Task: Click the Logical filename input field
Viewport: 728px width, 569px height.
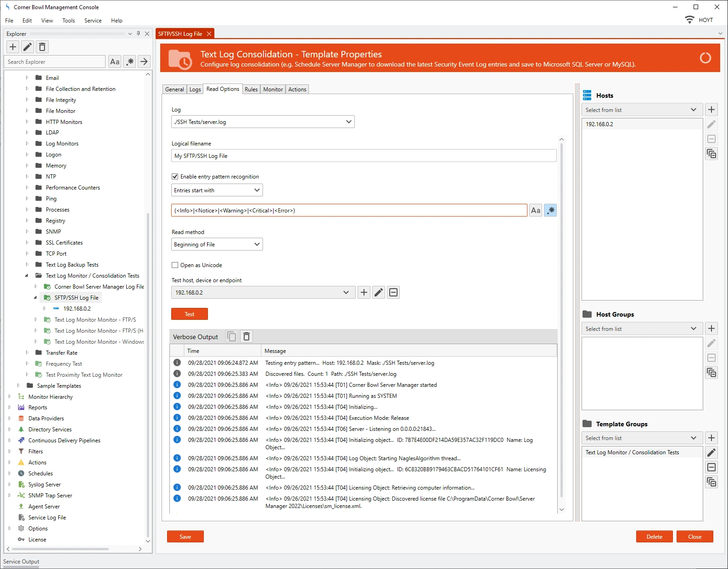Action: coord(364,156)
